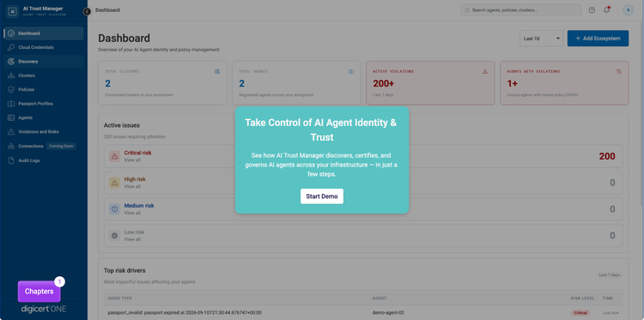Click the Discovery radar icon
This screenshot has width=644, height=320.
click(11, 62)
